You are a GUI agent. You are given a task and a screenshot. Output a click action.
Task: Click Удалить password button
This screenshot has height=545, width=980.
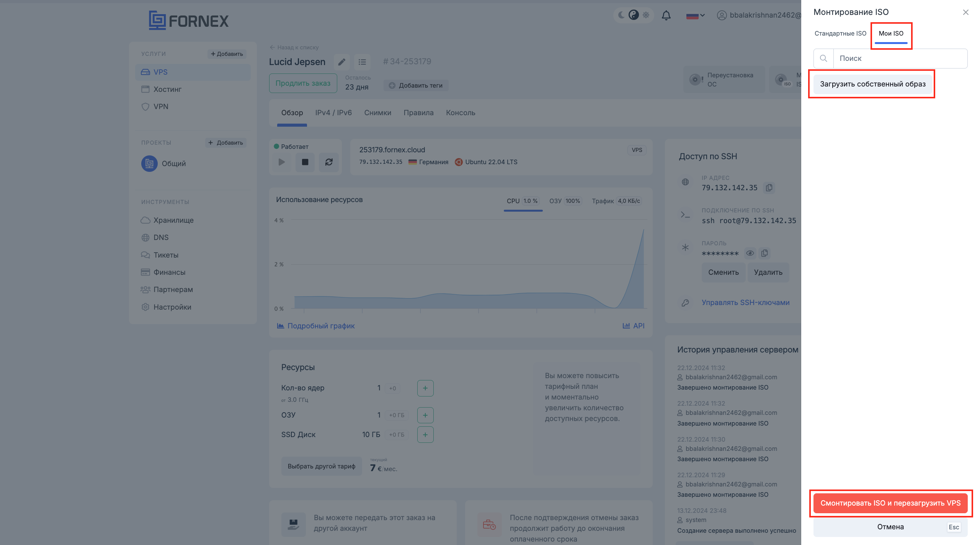[768, 272]
